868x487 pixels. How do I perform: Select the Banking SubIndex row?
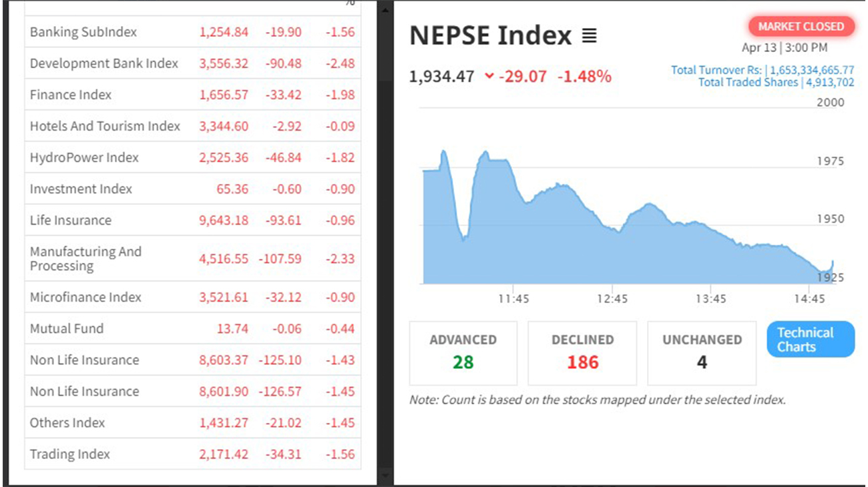(83, 32)
